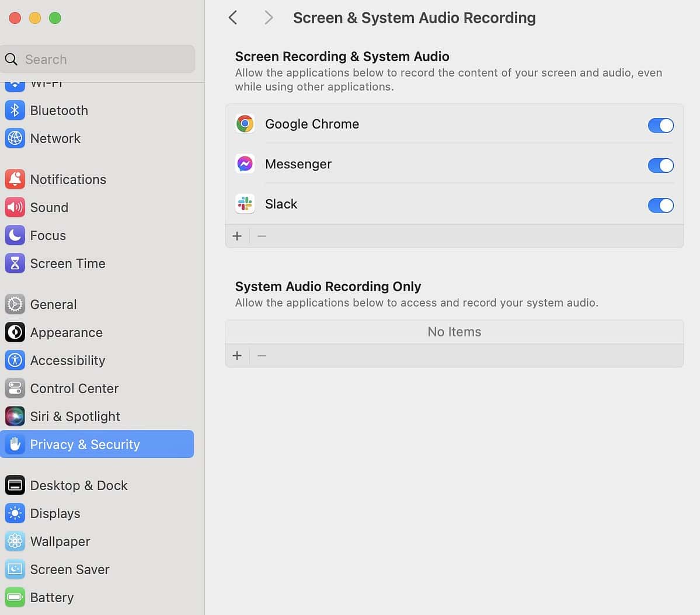Turn off Messenger's screen recording permission
Viewport: 700px width, 615px height.
[660, 165]
